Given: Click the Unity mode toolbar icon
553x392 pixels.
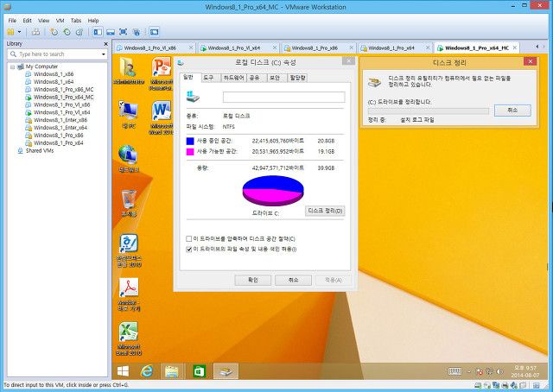Looking at the screenshot, I should coord(137,32).
